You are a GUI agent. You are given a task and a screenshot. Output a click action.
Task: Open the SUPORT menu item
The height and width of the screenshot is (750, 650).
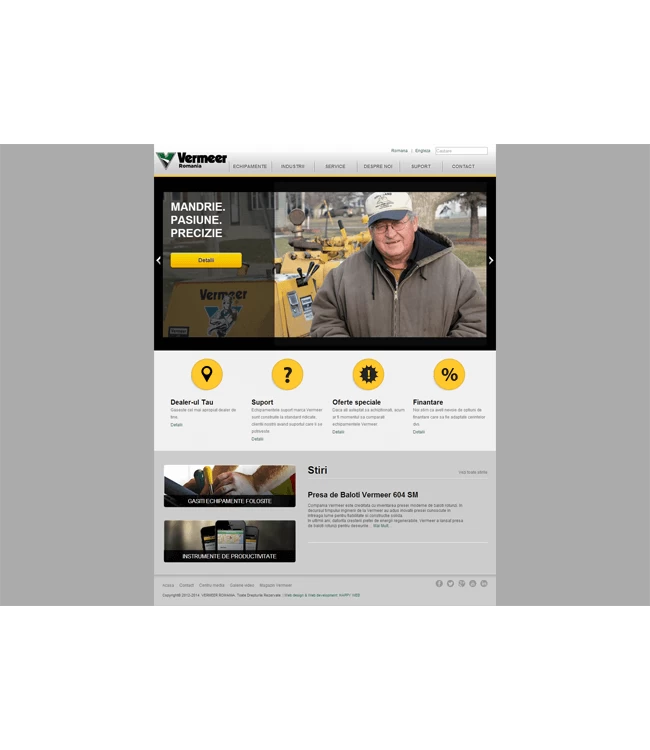[x=421, y=166]
